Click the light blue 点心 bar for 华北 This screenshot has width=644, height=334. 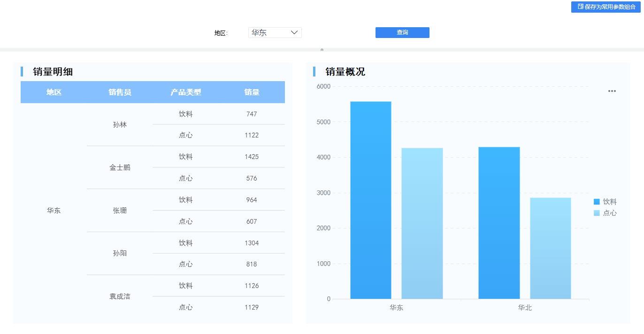pos(551,248)
